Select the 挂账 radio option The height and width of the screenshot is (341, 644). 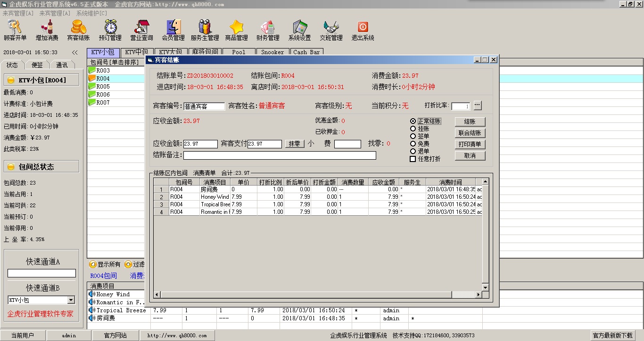[413, 129]
